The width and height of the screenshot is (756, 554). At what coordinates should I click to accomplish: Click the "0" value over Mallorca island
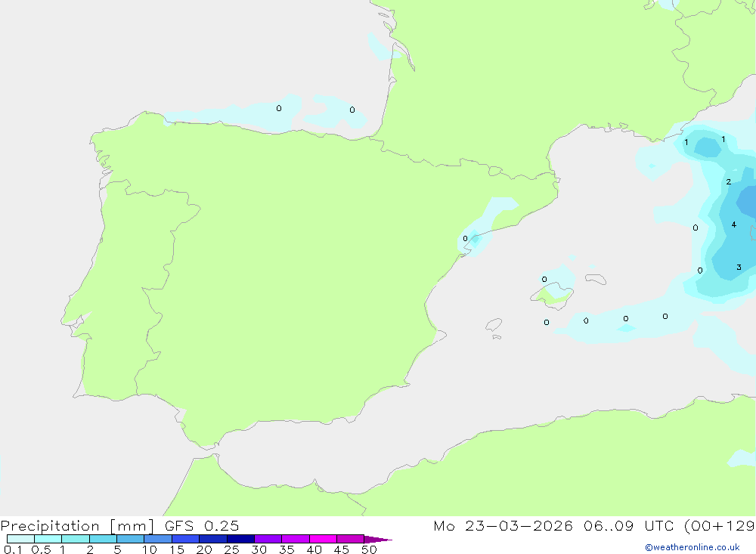(x=544, y=280)
